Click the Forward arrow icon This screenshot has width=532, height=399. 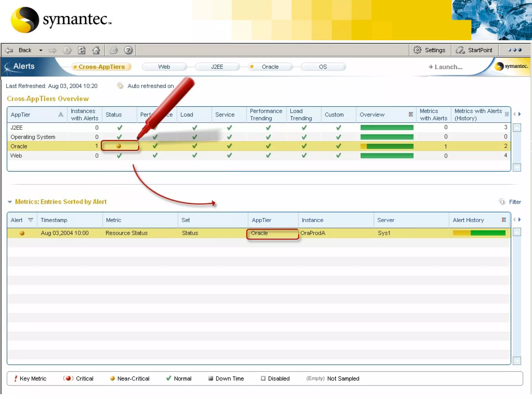pos(52,50)
